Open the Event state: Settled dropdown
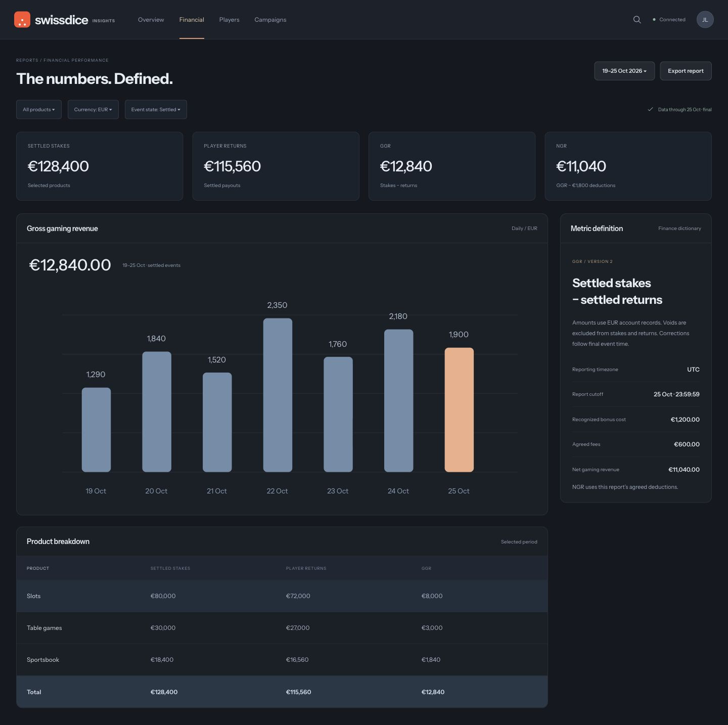 click(x=156, y=110)
